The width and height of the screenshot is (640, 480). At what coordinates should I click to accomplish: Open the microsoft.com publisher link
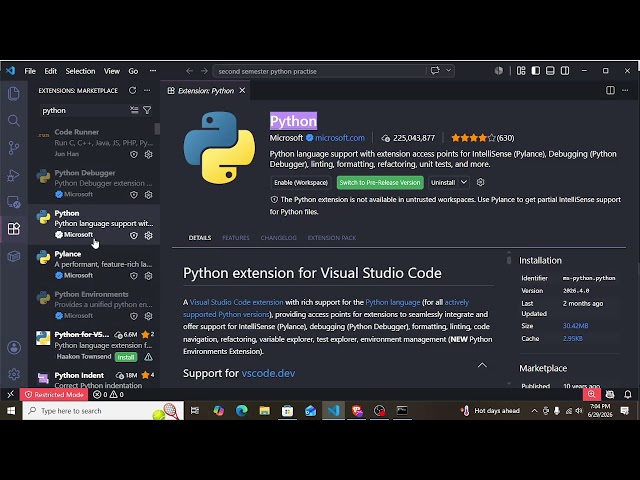coord(340,138)
